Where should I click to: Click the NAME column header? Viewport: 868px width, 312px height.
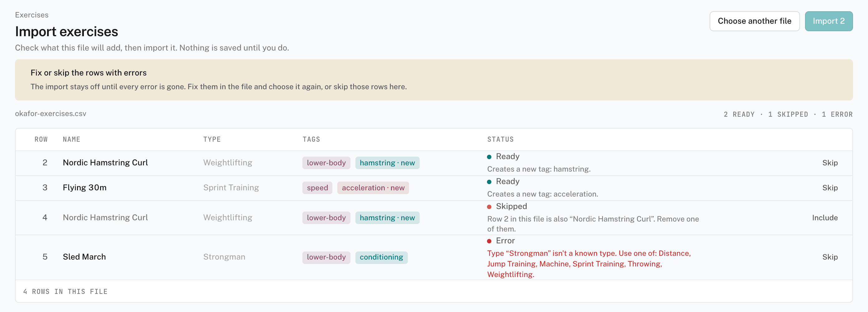click(71, 139)
